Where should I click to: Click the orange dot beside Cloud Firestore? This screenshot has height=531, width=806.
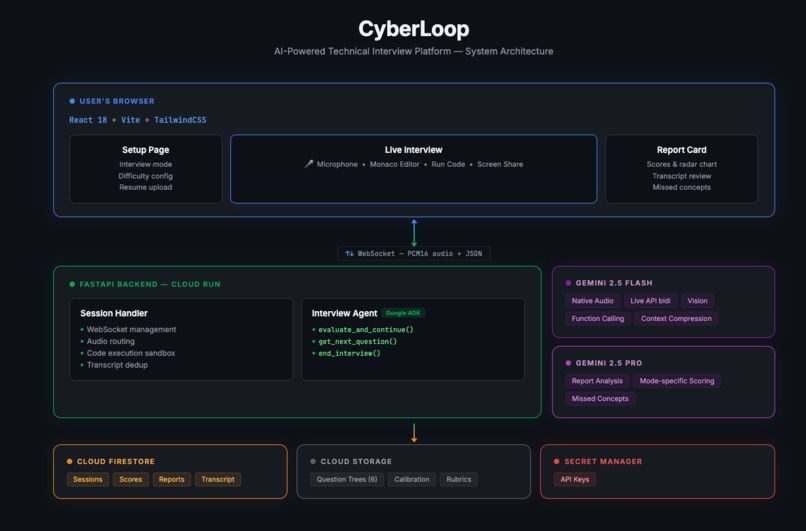pyautogui.click(x=69, y=462)
